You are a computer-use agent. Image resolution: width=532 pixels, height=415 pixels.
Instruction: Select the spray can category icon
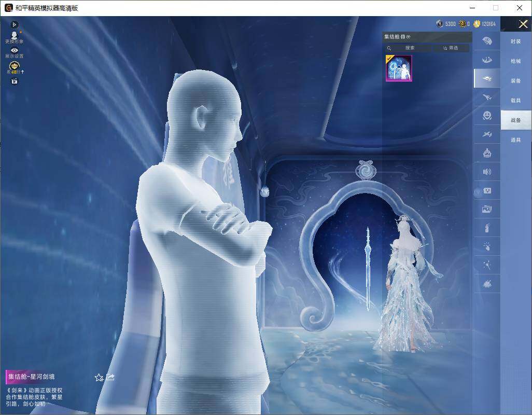[487, 228]
